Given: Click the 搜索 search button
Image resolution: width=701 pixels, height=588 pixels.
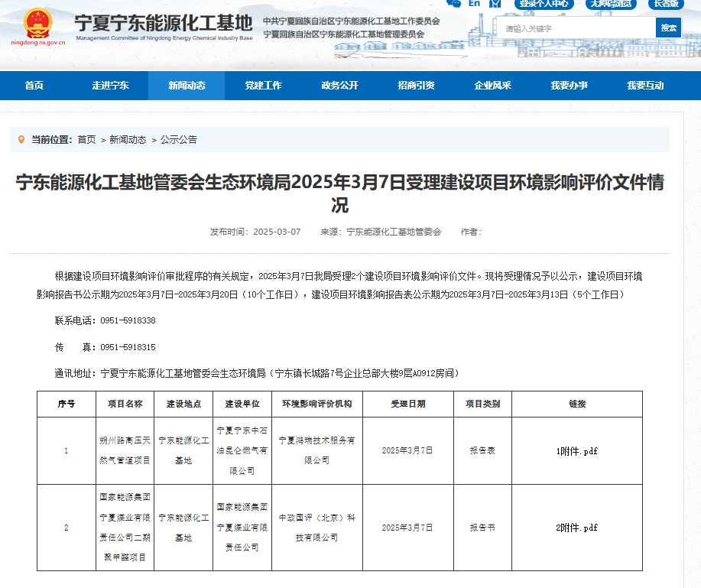Looking at the screenshot, I should (x=669, y=28).
